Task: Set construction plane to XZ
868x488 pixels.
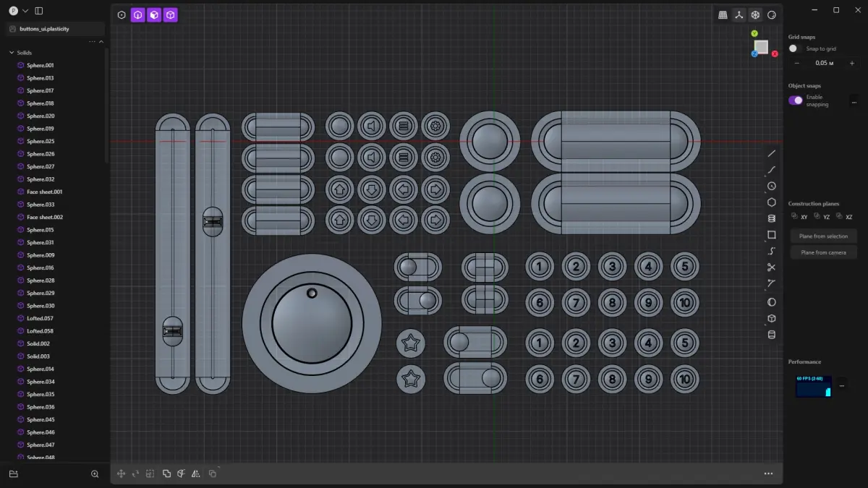Action: click(x=844, y=216)
